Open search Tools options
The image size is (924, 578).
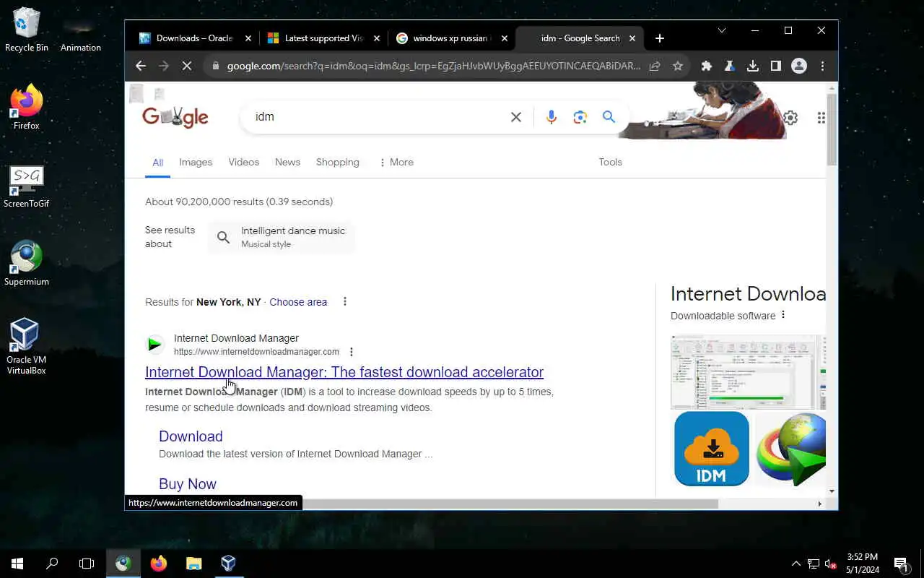(610, 162)
